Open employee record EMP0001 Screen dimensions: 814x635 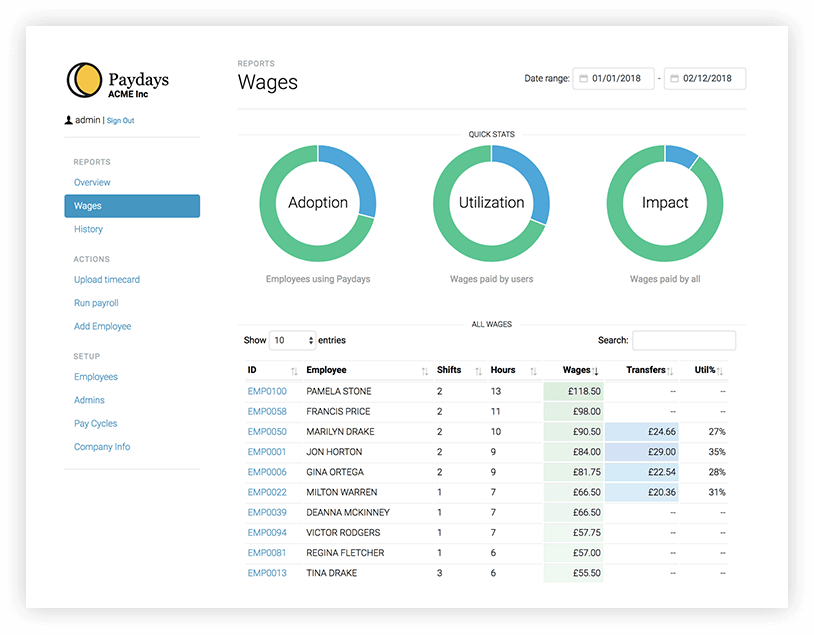coord(267,452)
